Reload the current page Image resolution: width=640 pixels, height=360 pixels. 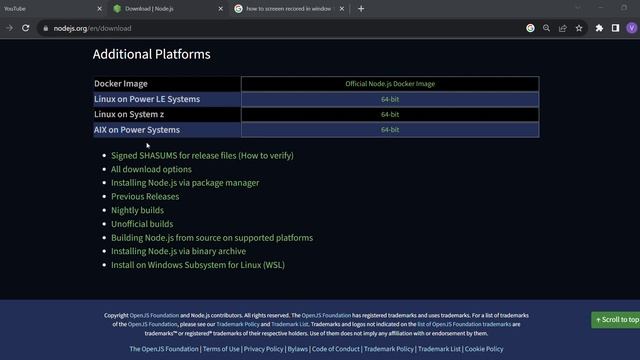25,28
